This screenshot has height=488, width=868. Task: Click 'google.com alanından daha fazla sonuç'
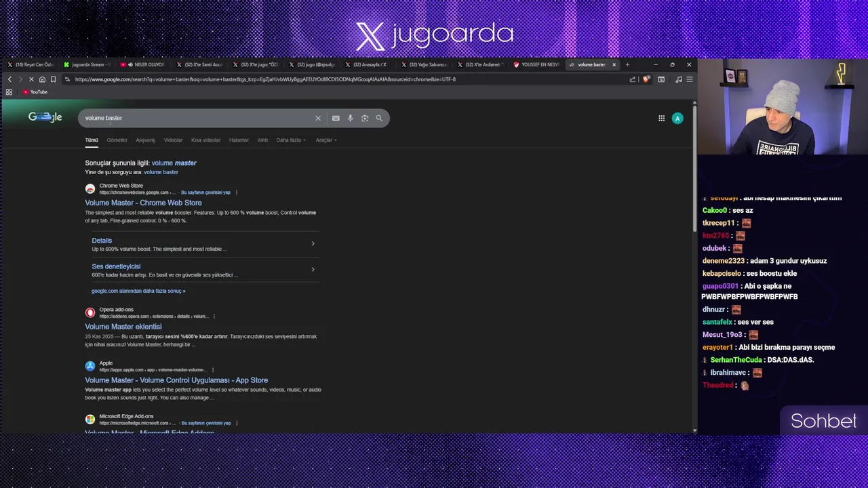click(138, 291)
